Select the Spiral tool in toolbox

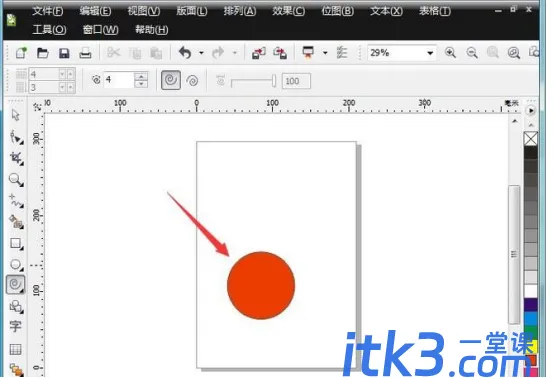point(15,284)
